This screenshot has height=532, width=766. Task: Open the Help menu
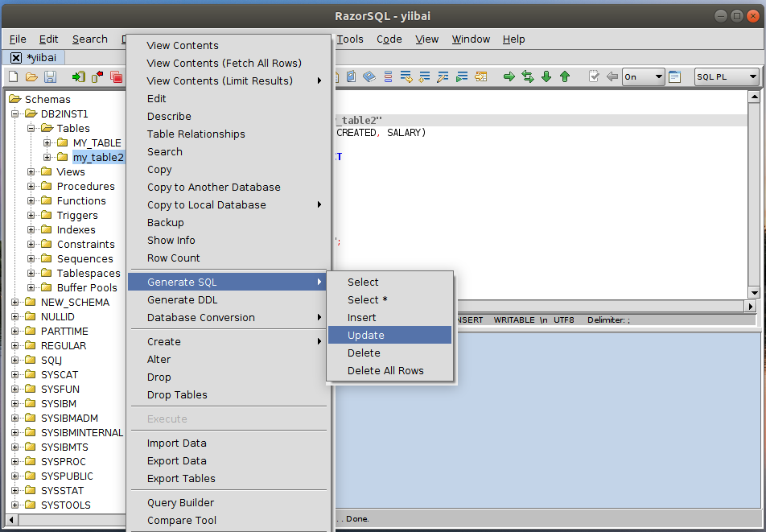pyautogui.click(x=514, y=39)
